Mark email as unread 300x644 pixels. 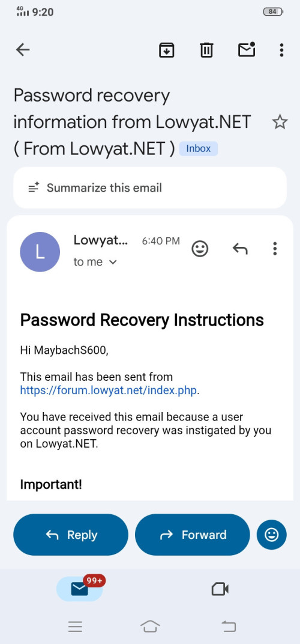[247, 49]
